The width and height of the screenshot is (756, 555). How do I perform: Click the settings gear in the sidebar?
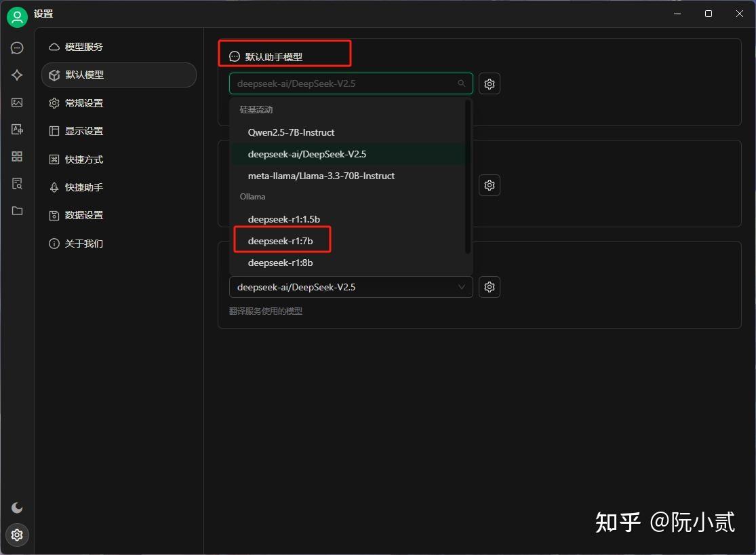point(17,535)
